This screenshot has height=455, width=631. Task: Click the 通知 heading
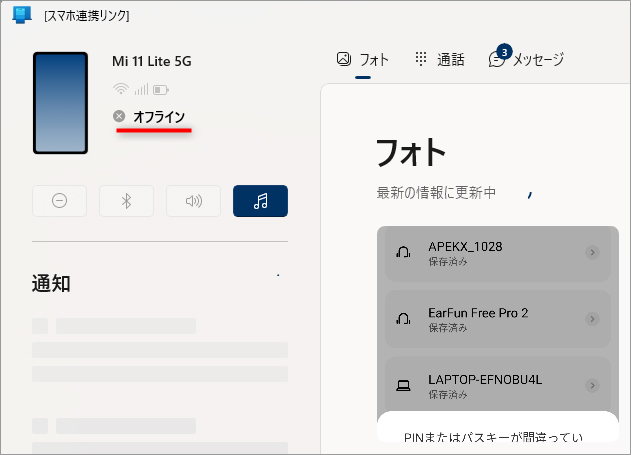click(x=51, y=283)
